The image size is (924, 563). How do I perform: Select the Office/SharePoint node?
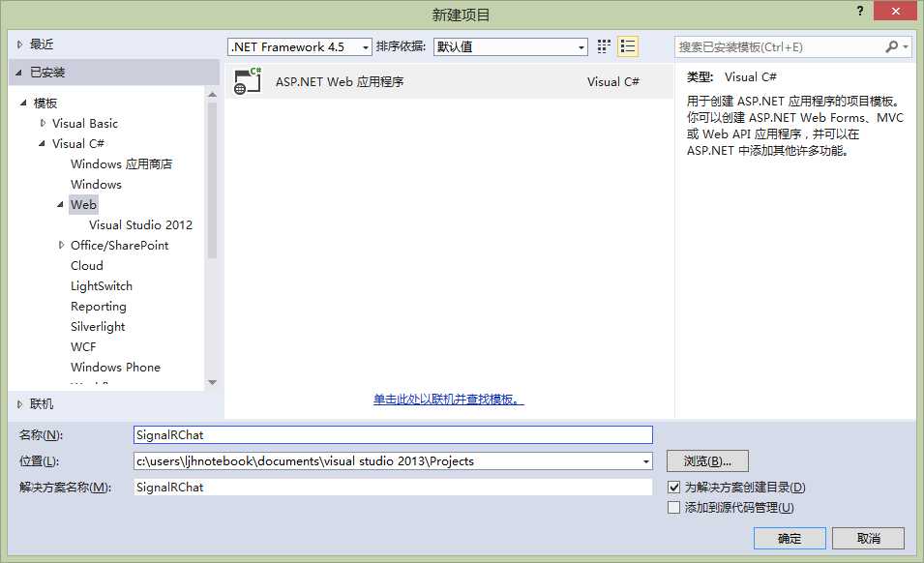coord(120,245)
